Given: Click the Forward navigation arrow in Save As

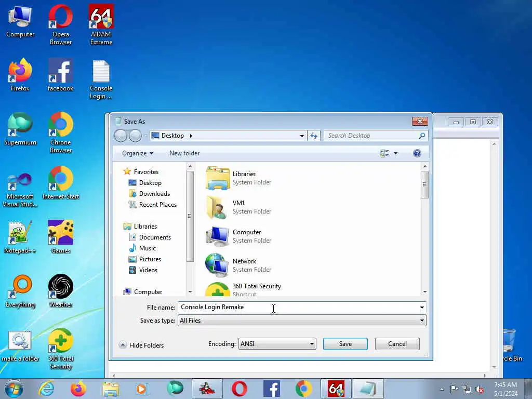Looking at the screenshot, I should [136, 136].
